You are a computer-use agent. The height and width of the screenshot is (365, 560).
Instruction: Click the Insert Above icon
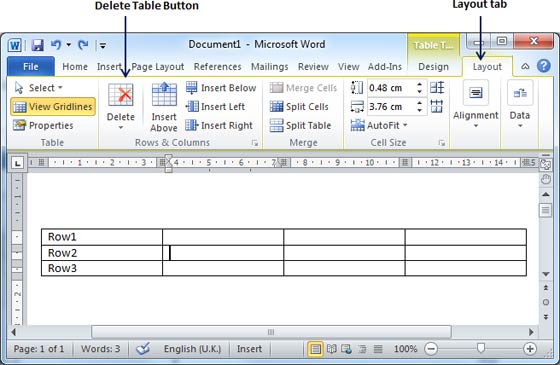[164, 95]
